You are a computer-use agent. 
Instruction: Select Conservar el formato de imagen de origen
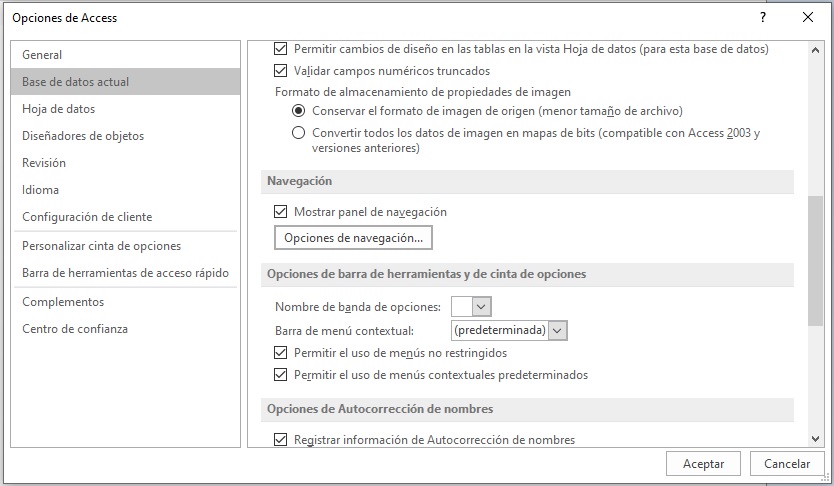298,111
